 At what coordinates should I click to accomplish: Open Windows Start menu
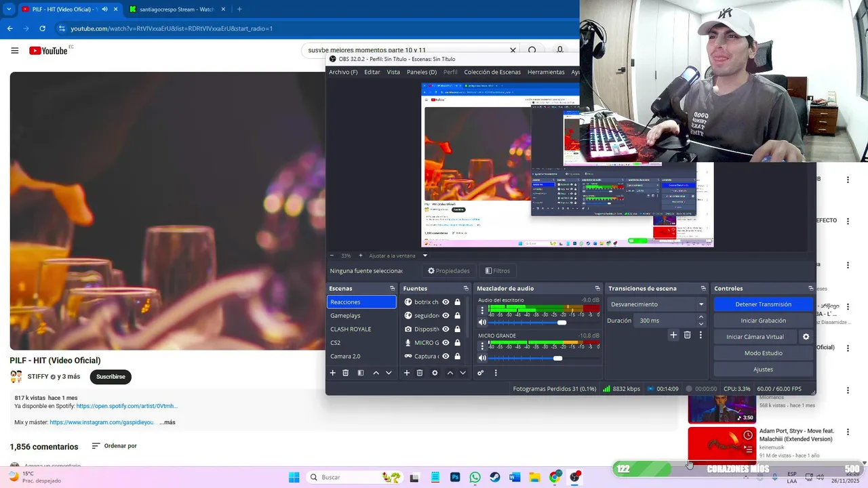[294, 477]
